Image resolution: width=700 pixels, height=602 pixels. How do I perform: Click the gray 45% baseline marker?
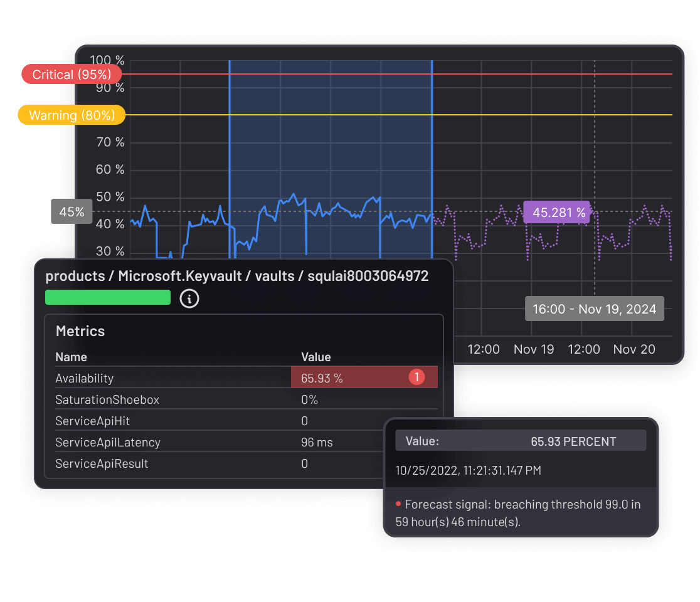(x=71, y=211)
